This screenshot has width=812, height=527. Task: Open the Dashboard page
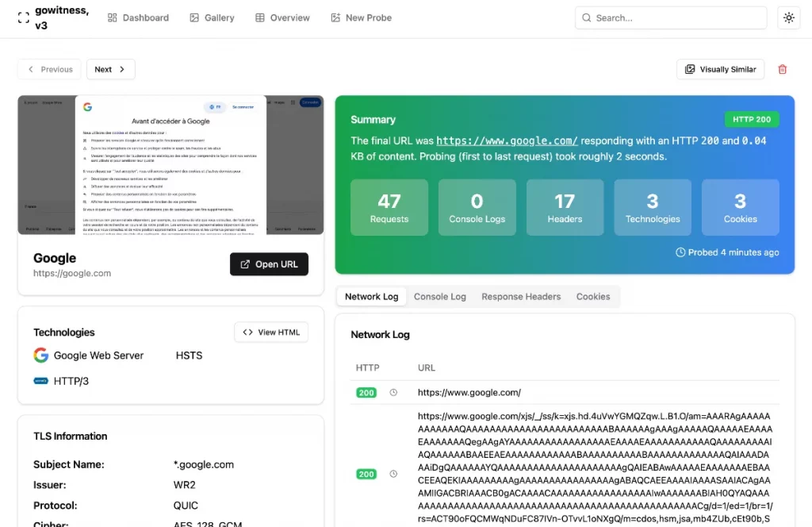pyautogui.click(x=138, y=17)
